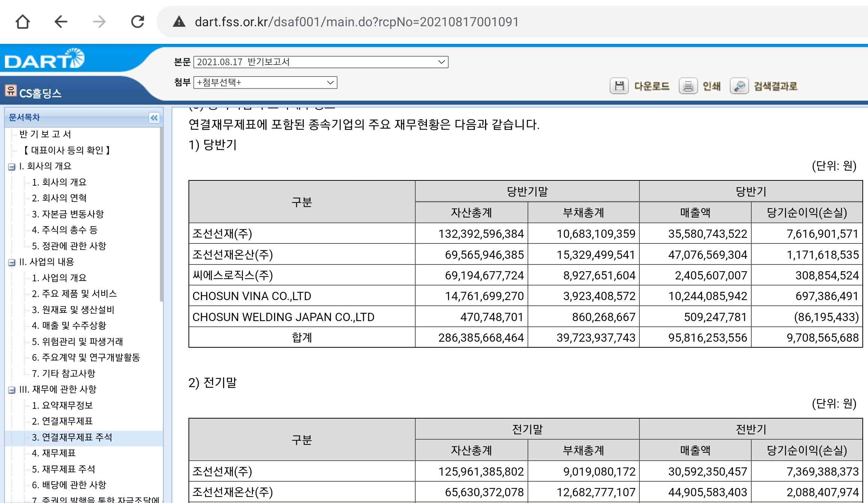Image resolution: width=868 pixels, height=503 pixels.
Task: Open the 첨부선택 attachment dropdown
Action: click(265, 83)
